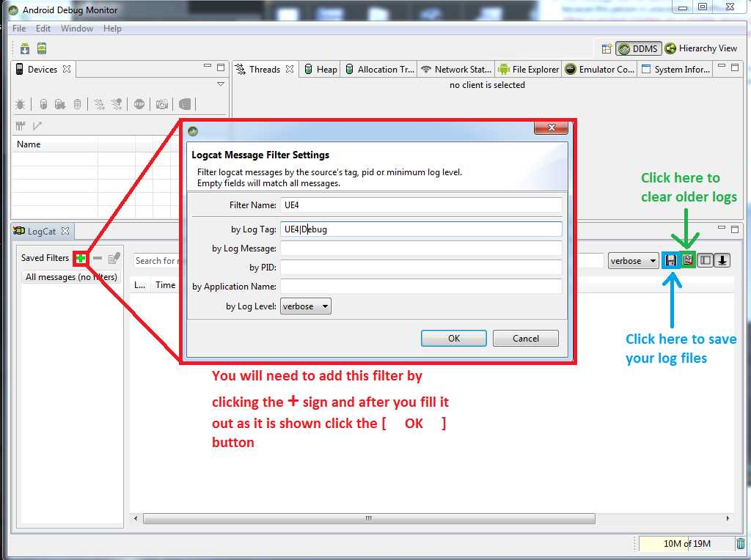Screen dimensions: 751x560
Task: Click the edit selected logcat filter icon
Action: pyautogui.click(x=114, y=259)
